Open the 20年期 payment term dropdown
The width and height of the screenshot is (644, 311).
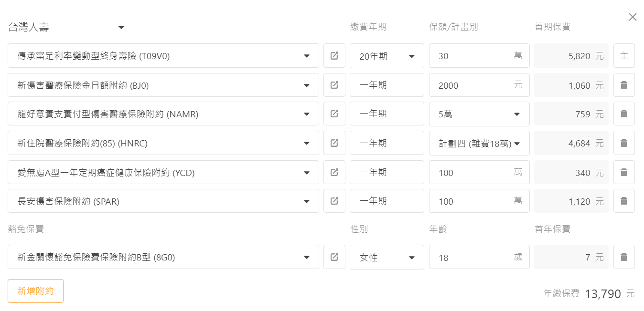(x=386, y=56)
